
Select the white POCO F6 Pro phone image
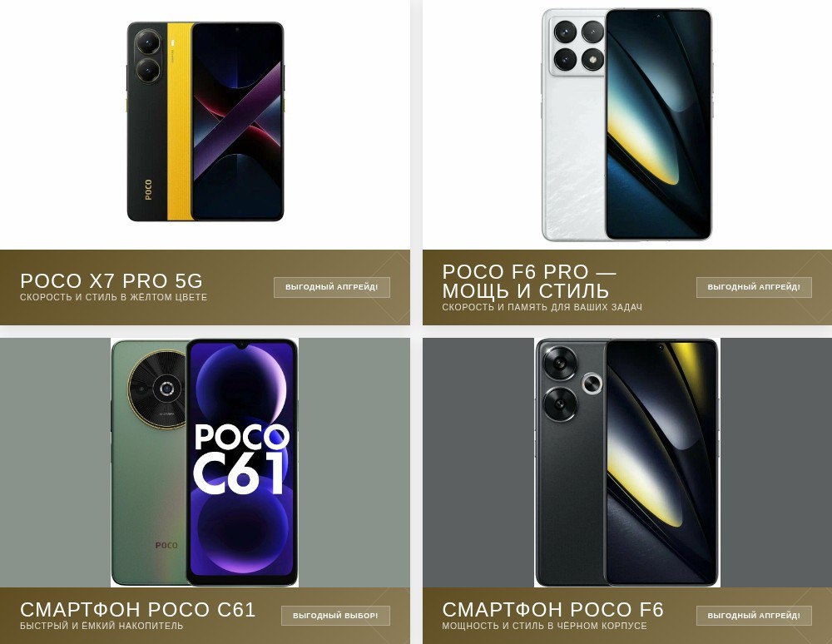tap(626, 125)
